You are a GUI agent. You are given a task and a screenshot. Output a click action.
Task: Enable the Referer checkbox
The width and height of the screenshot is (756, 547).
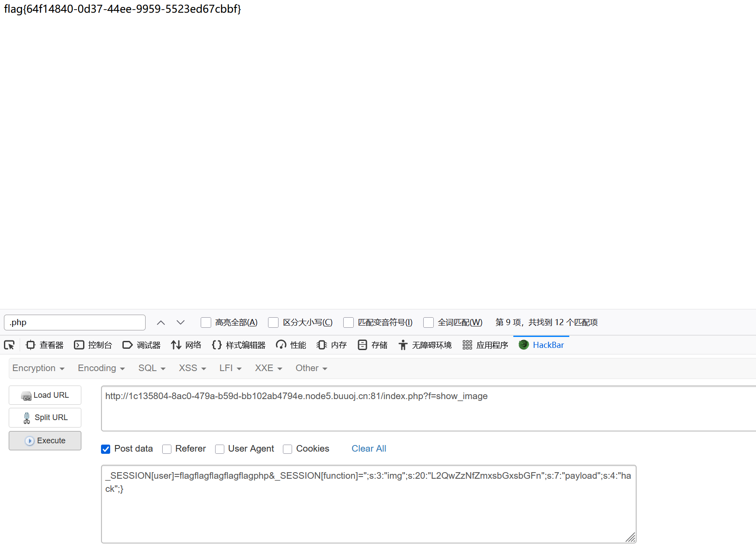click(167, 449)
